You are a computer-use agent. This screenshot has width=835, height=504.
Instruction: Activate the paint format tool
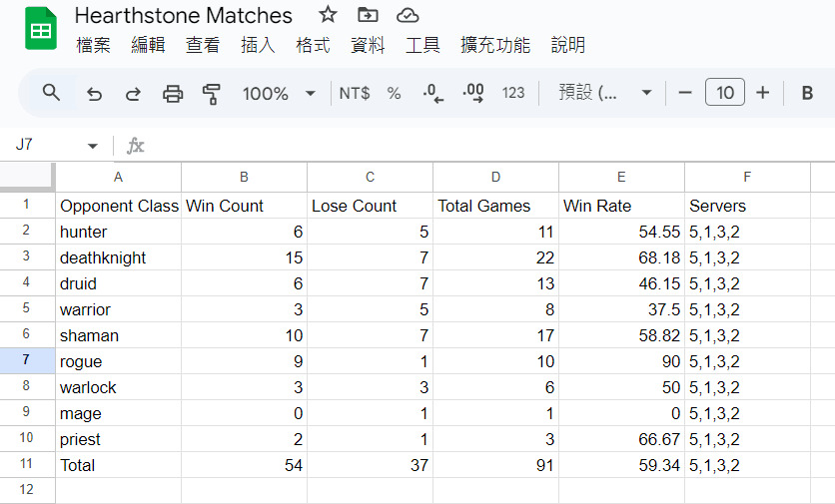[212, 94]
